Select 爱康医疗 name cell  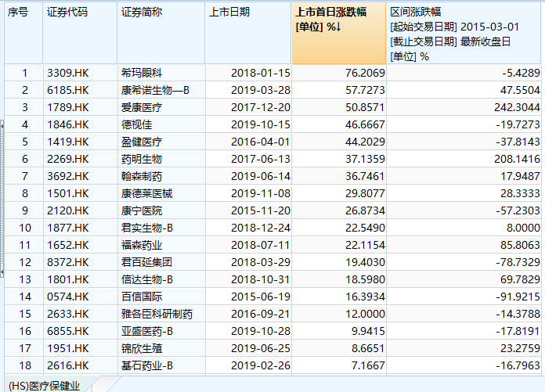point(161,107)
